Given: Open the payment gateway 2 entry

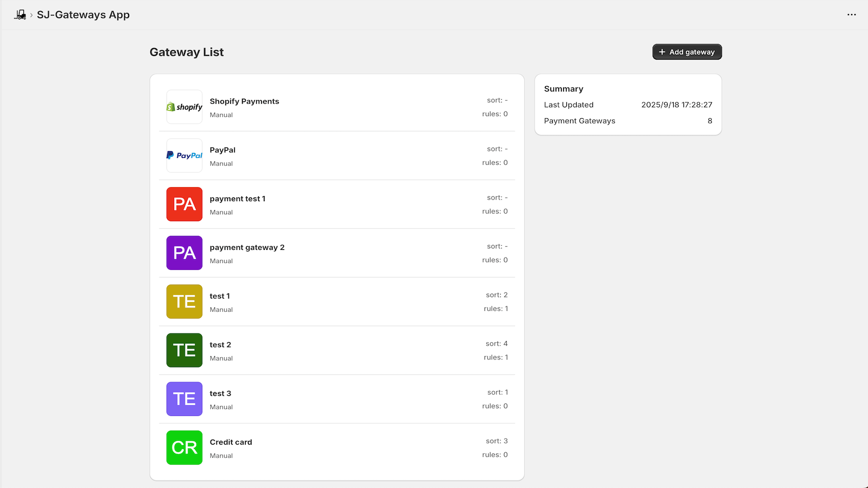Looking at the screenshot, I should tap(336, 253).
